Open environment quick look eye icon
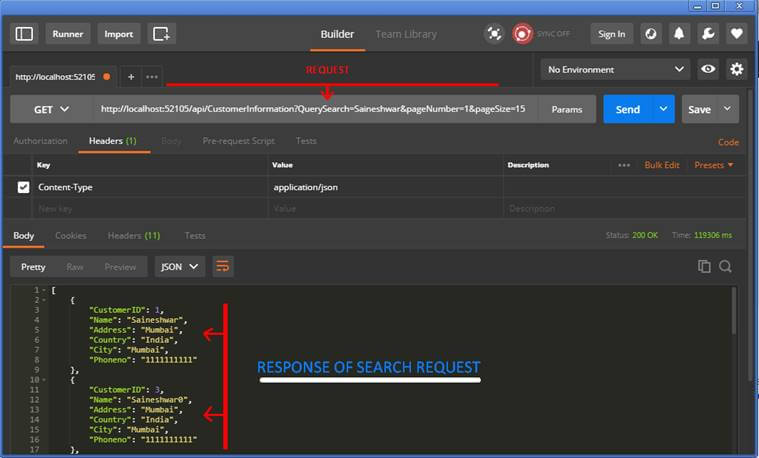 tap(708, 69)
